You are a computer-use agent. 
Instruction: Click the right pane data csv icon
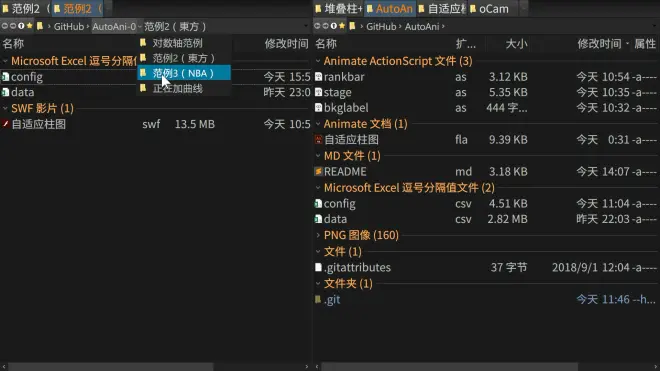(x=319, y=219)
